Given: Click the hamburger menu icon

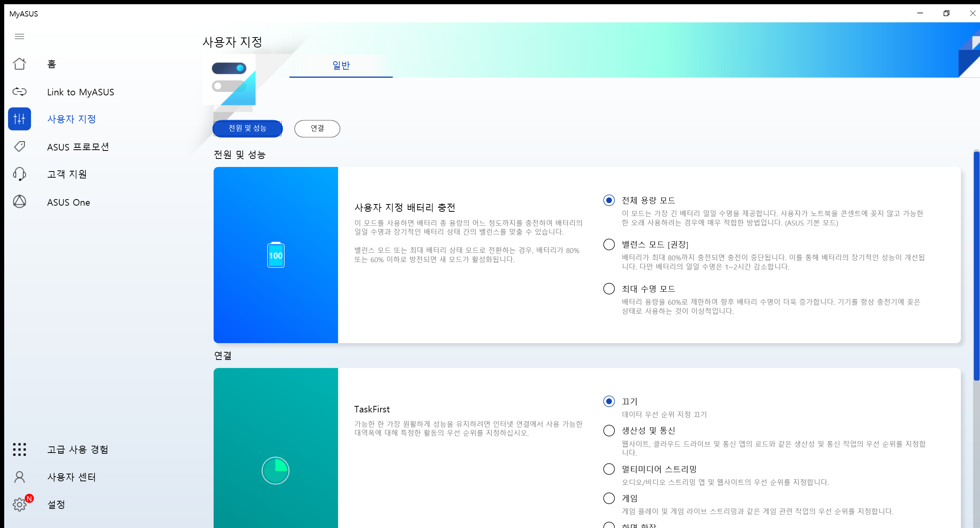Looking at the screenshot, I should (x=20, y=36).
